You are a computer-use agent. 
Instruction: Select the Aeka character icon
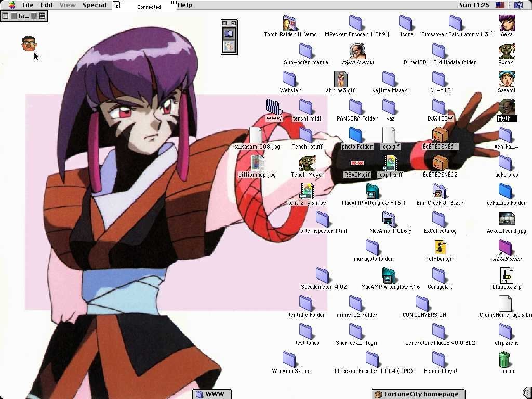point(507,23)
